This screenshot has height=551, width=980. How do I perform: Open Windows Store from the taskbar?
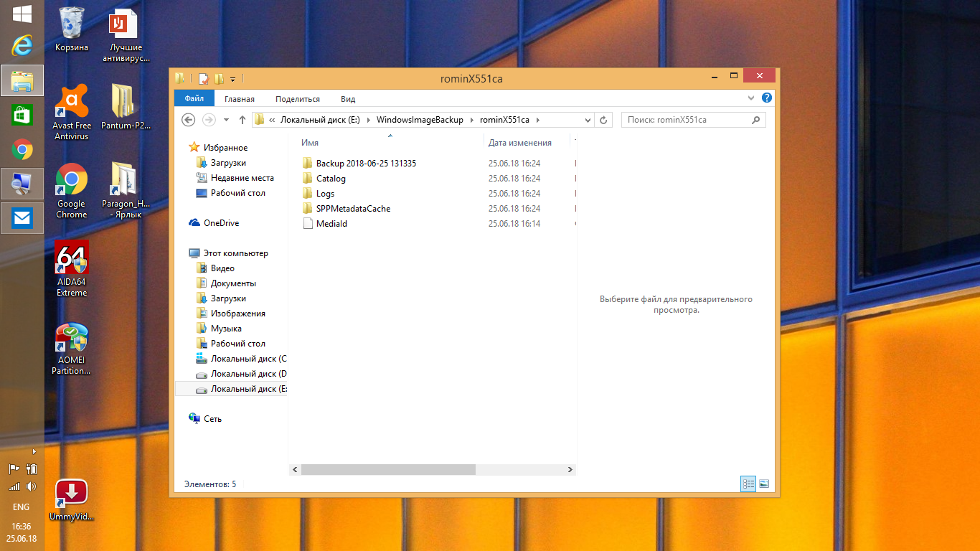tap(22, 115)
